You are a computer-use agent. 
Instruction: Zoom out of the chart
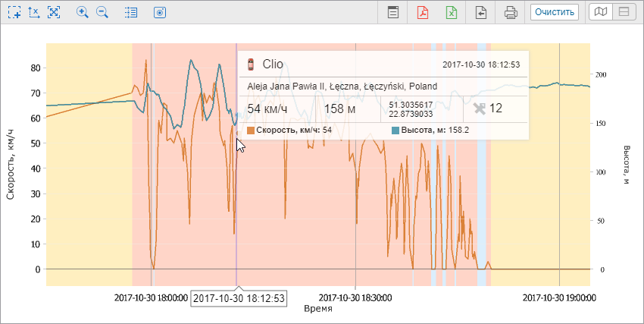[102, 12]
